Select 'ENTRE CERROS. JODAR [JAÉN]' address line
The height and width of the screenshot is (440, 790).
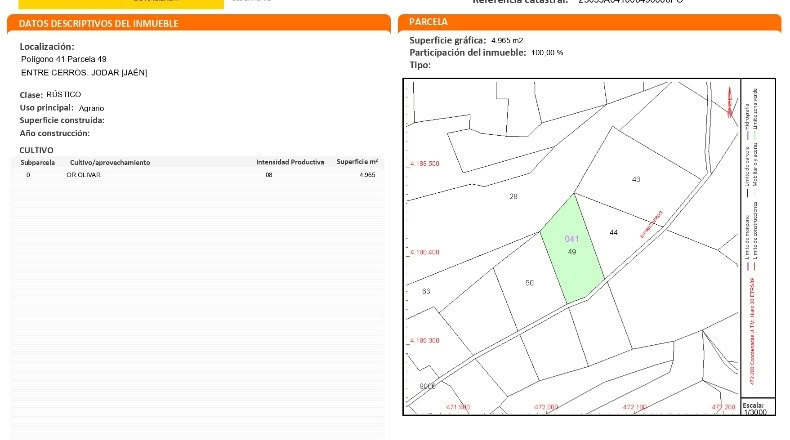[84, 73]
